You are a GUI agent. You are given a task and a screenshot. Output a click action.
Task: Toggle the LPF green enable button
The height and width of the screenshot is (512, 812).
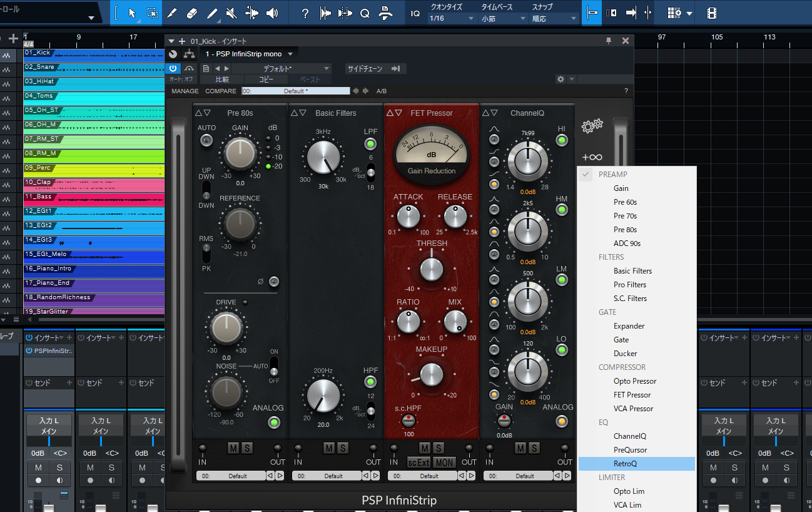tap(371, 145)
